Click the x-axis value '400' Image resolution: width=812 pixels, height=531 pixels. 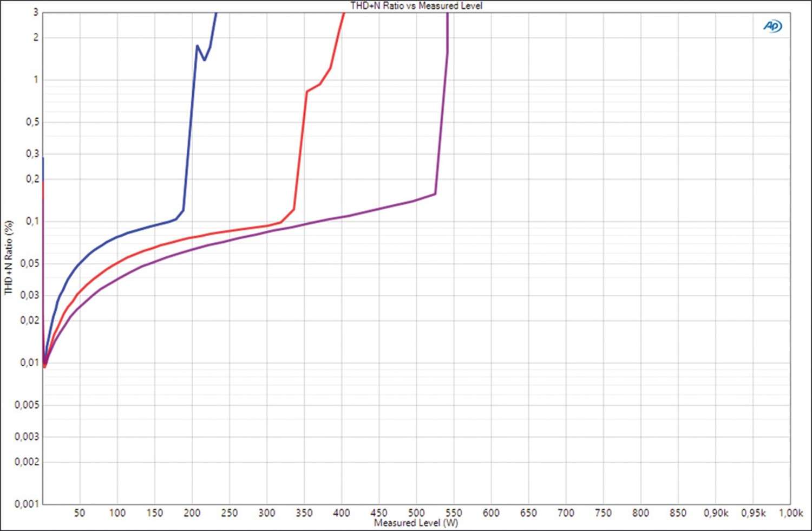click(x=341, y=513)
